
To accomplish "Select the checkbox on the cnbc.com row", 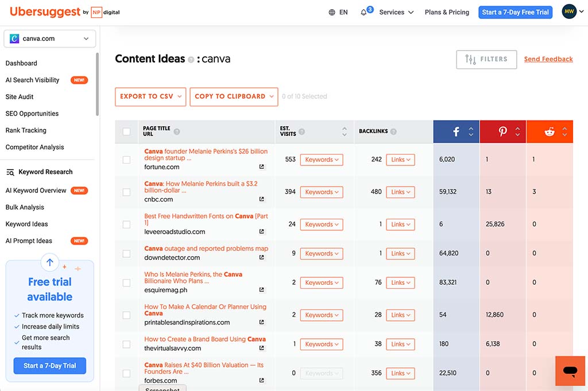I will (x=126, y=192).
